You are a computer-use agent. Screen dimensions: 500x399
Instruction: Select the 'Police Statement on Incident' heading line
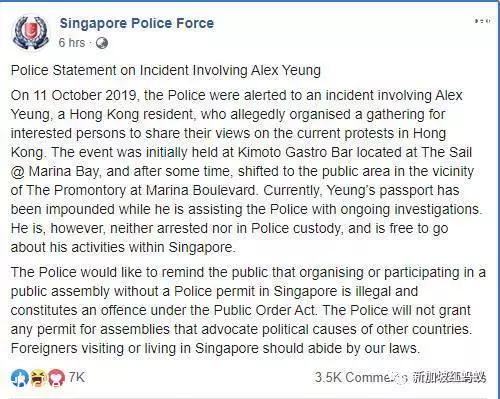[166, 70]
